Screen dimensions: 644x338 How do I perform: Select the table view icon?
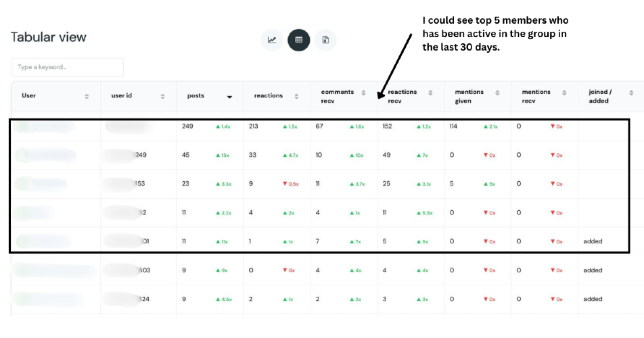(x=298, y=40)
